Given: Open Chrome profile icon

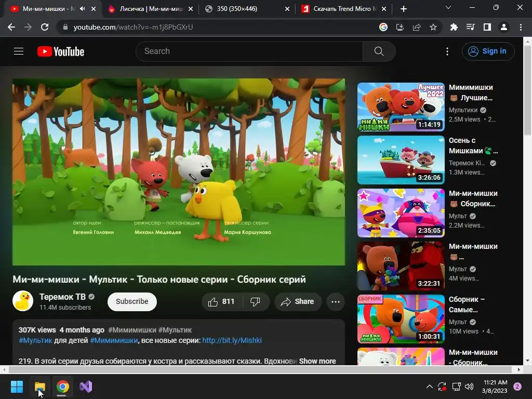Looking at the screenshot, I should (504, 27).
